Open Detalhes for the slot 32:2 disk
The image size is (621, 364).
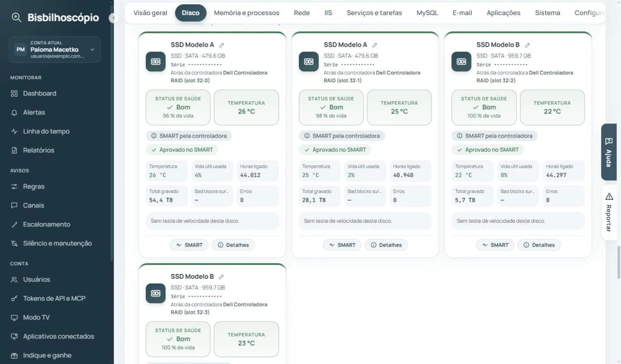pos(539,245)
